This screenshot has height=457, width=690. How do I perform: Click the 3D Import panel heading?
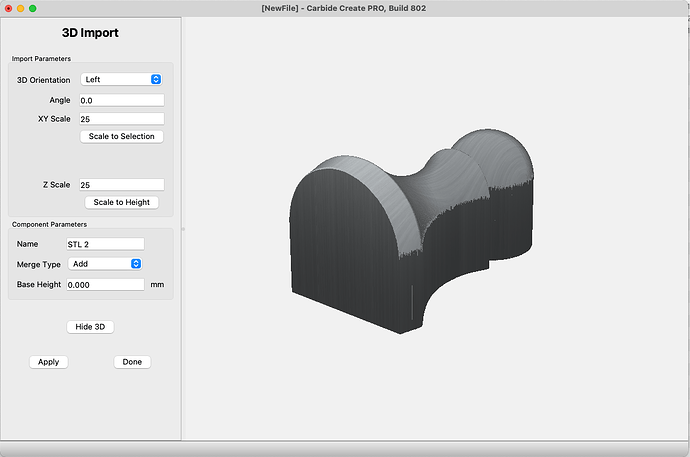[x=90, y=33]
